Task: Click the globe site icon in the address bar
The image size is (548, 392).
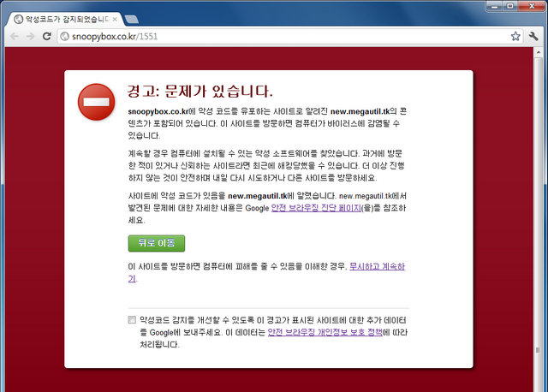Action: click(65, 36)
